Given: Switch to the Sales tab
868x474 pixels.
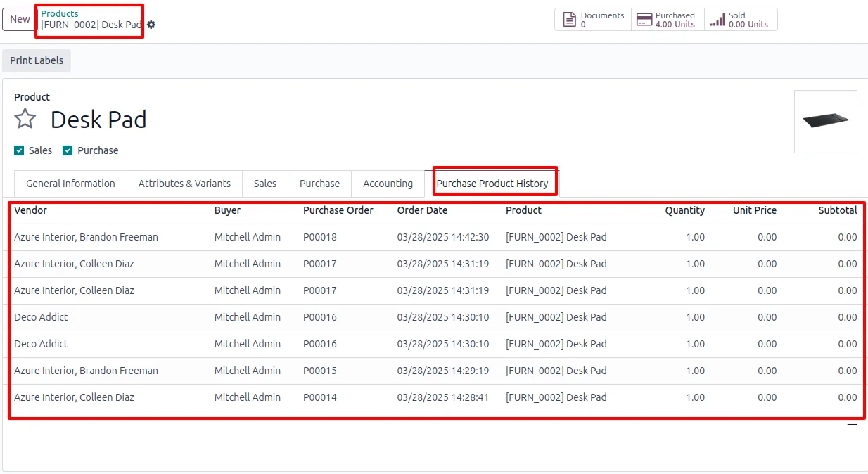Looking at the screenshot, I should [265, 184].
